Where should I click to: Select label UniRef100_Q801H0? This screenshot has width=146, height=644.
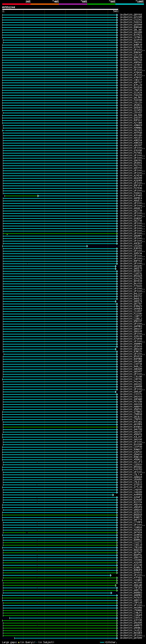[131, 266]
